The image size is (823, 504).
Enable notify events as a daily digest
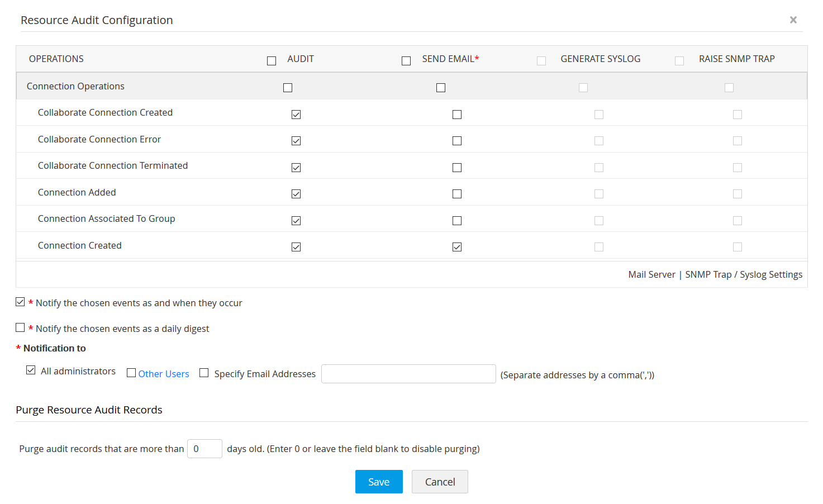[x=20, y=327]
